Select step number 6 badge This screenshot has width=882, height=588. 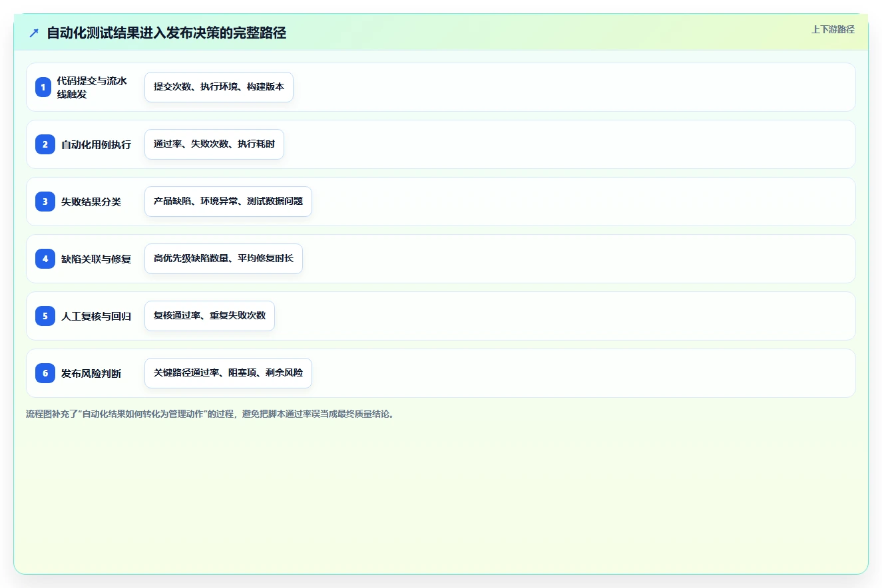coord(45,373)
